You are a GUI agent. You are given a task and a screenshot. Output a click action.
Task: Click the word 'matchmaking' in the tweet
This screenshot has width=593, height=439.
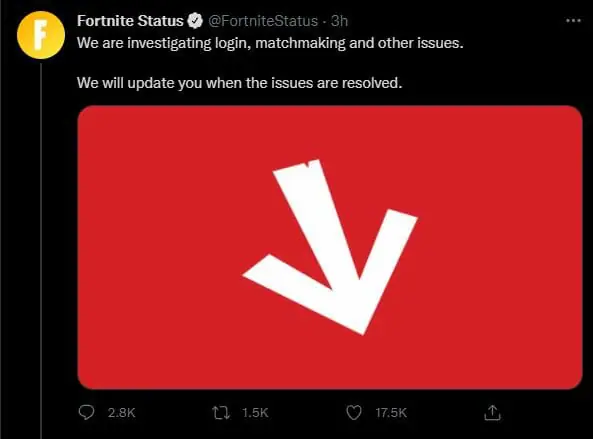click(300, 43)
